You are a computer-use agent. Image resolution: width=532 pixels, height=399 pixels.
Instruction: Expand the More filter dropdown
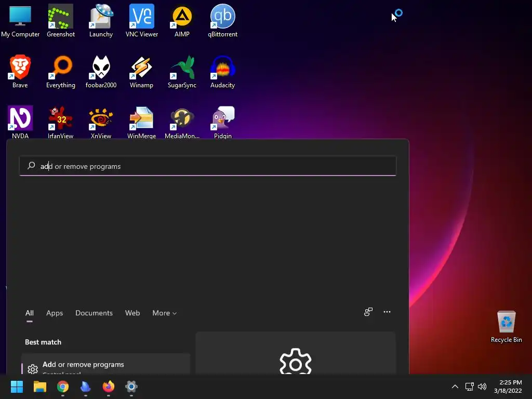(x=165, y=313)
